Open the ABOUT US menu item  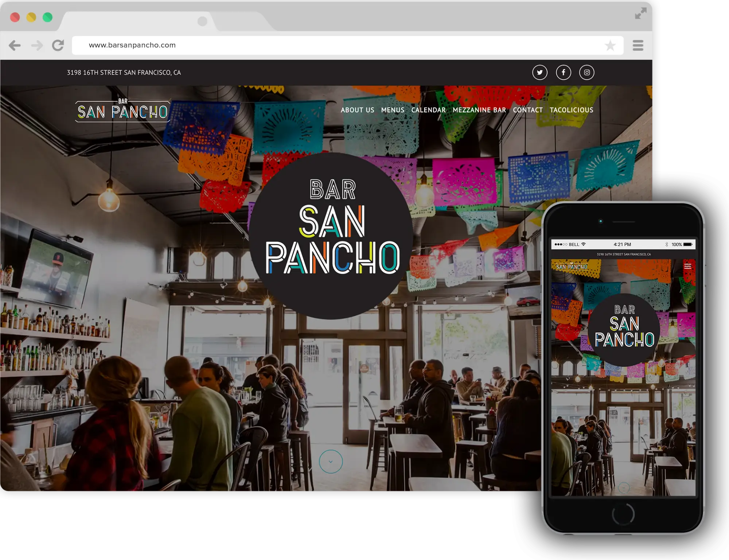[x=358, y=110]
